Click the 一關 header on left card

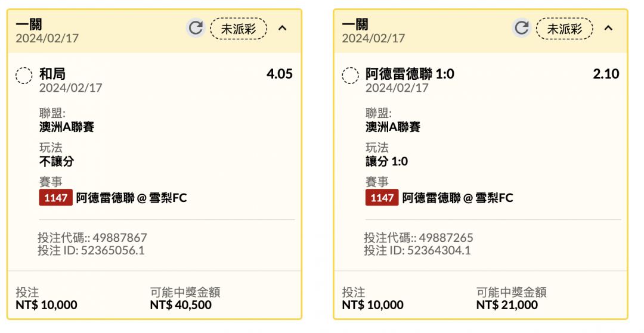[x=29, y=24]
